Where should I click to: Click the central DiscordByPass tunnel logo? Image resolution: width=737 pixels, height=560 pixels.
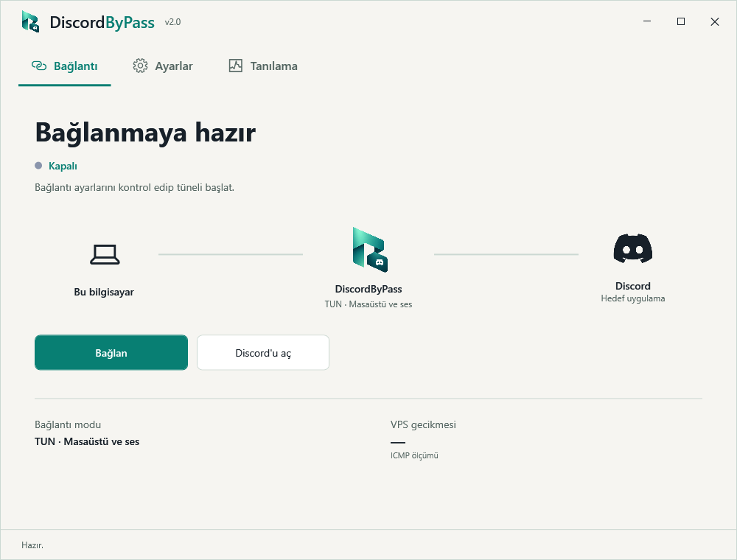371,250
